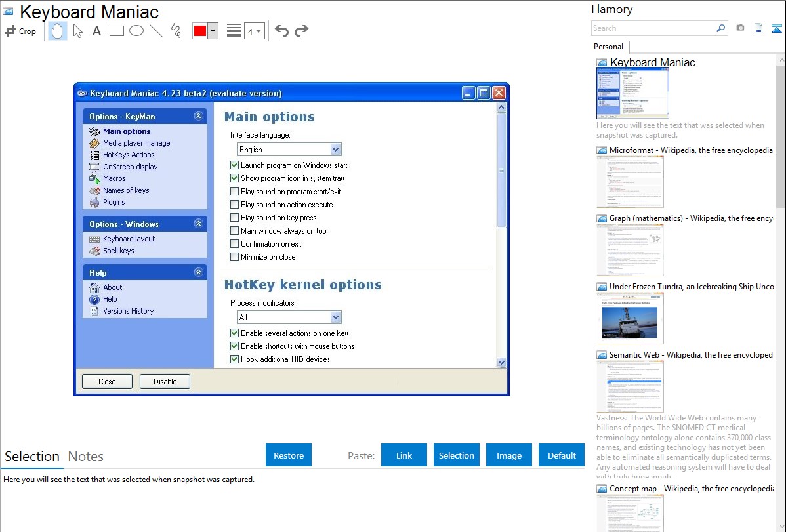
Task: Click the Keyboard layout icon
Action: pos(94,239)
